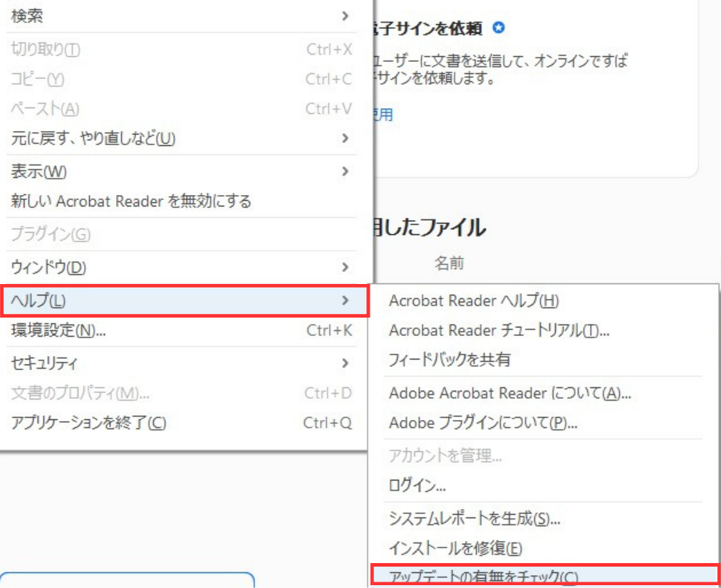Select the ヘルプ(L) menu entry
Screen dimensions: 721x588
(x=39, y=300)
